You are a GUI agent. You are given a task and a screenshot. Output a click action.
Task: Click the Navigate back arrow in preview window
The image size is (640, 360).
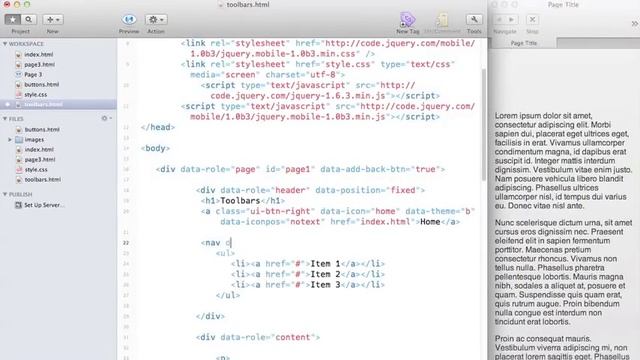click(499, 19)
